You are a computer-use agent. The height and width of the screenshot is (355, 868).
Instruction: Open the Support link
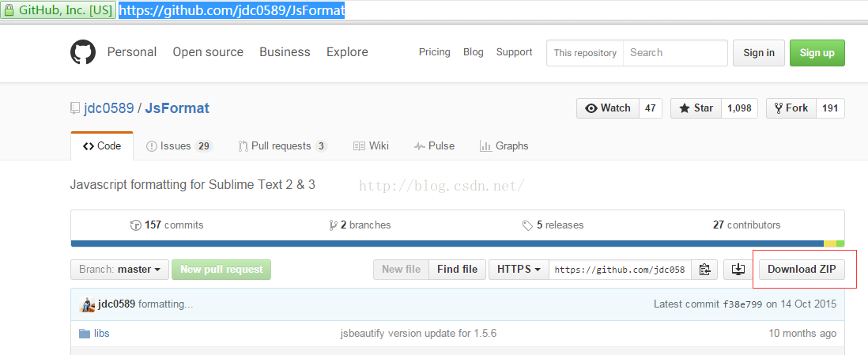515,52
